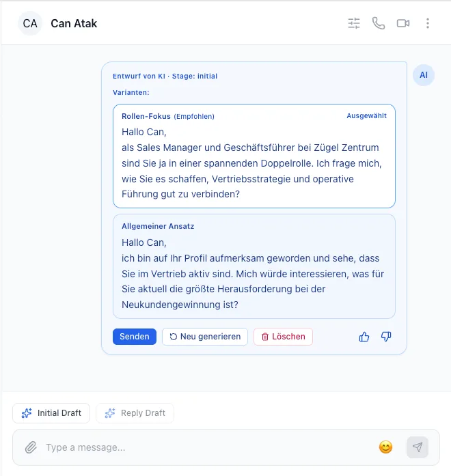This screenshot has width=451, height=476.
Task: Attach a file with the paperclip icon
Action: tap(31, 447)
